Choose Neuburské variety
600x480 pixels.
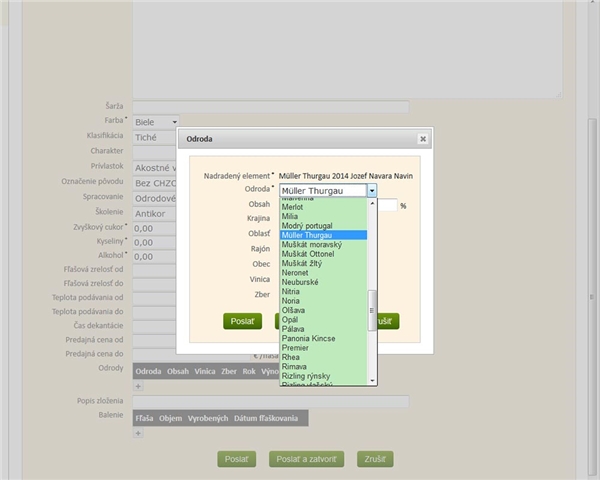pos(323,282)
